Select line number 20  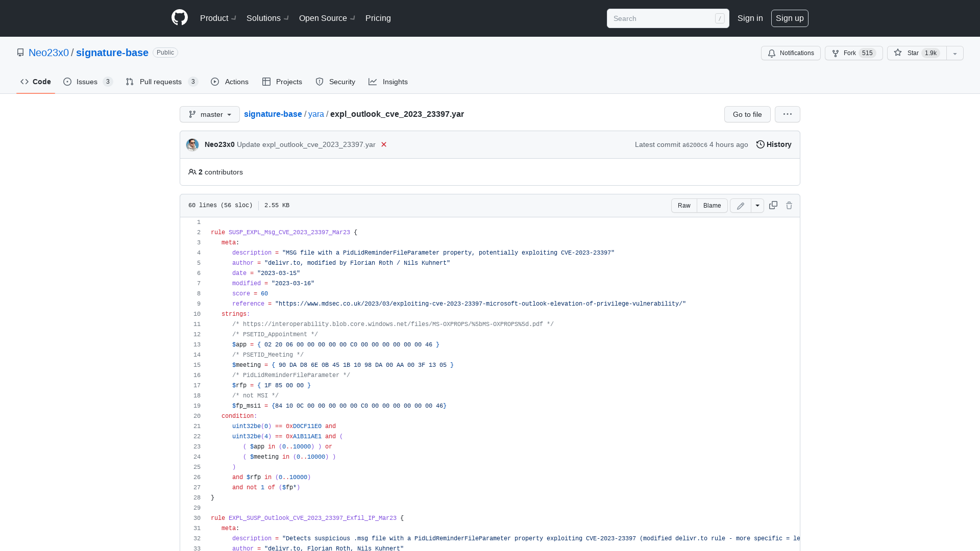(197, 416)
